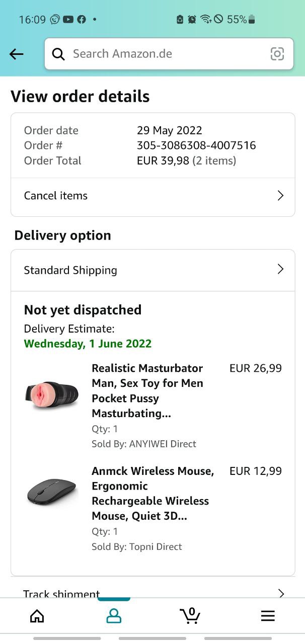305x644 pixels.
Task: Open the account profile tab
Action: [114, 615]
